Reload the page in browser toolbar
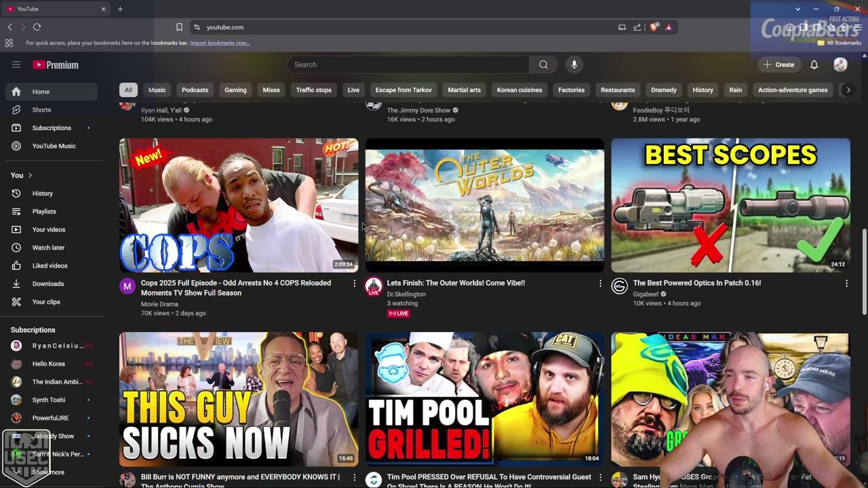The height and width of the screenshot is (488, 868). pyautogui.click(x=37, y=27)
